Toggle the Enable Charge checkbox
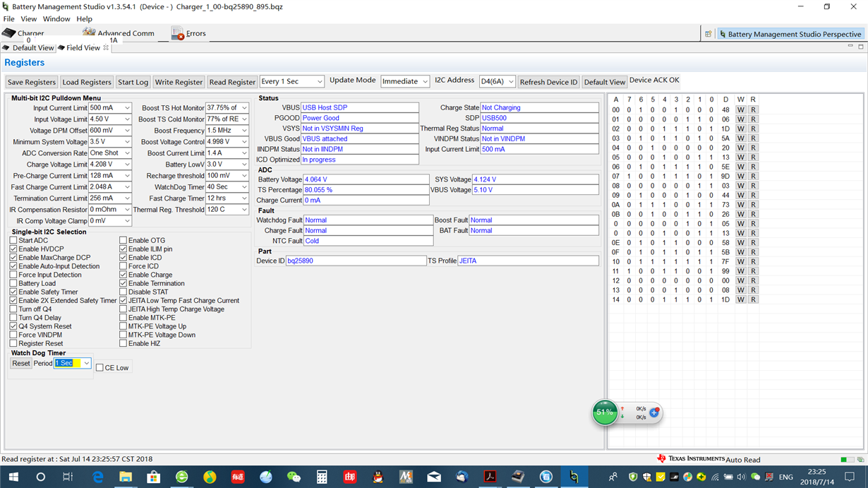This screenshot has height=488, width=868. click(x=123, y=275)
